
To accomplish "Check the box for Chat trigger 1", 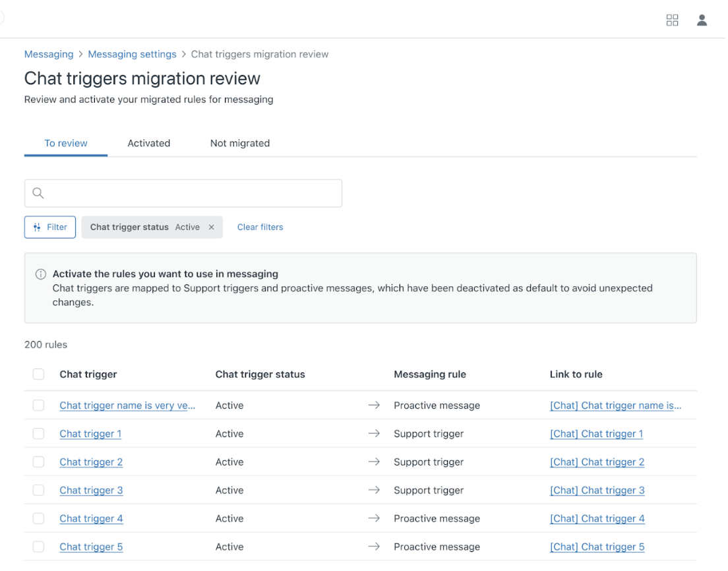I will pos(38,434).
